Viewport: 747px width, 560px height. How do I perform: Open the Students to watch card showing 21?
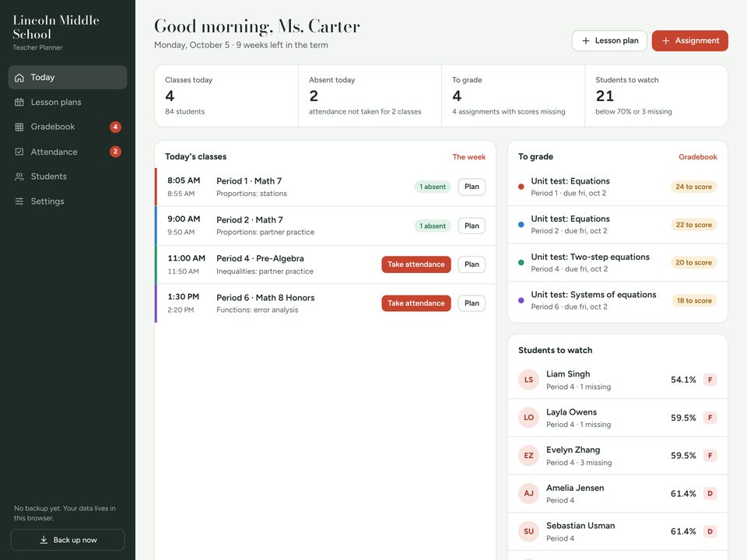click(x=657, y=96)
